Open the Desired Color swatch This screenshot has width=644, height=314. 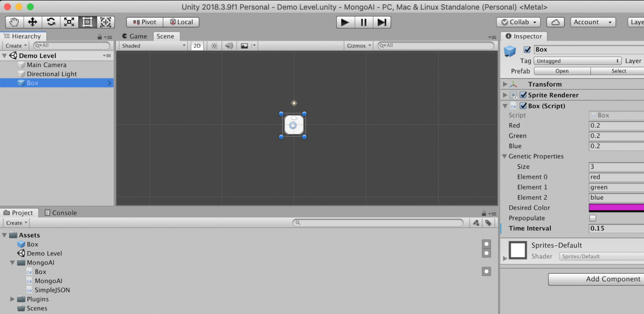(616, 208)
